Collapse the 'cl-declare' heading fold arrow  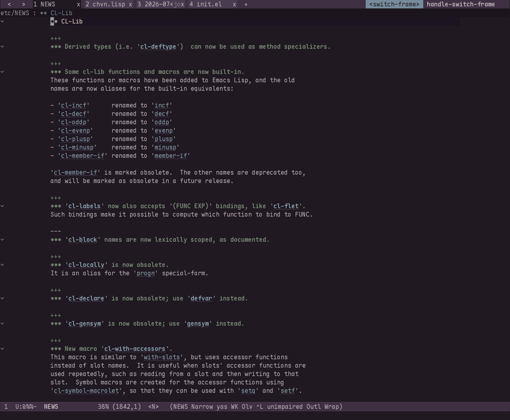[2, 298]
